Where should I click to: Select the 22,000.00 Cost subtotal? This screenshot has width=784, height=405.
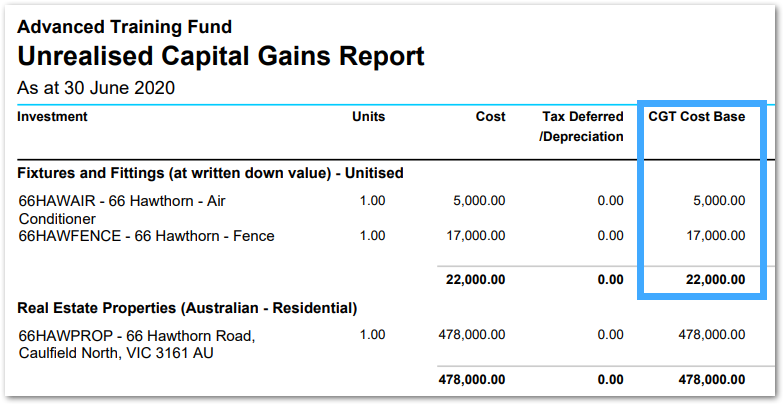click(x=476, y=280)
